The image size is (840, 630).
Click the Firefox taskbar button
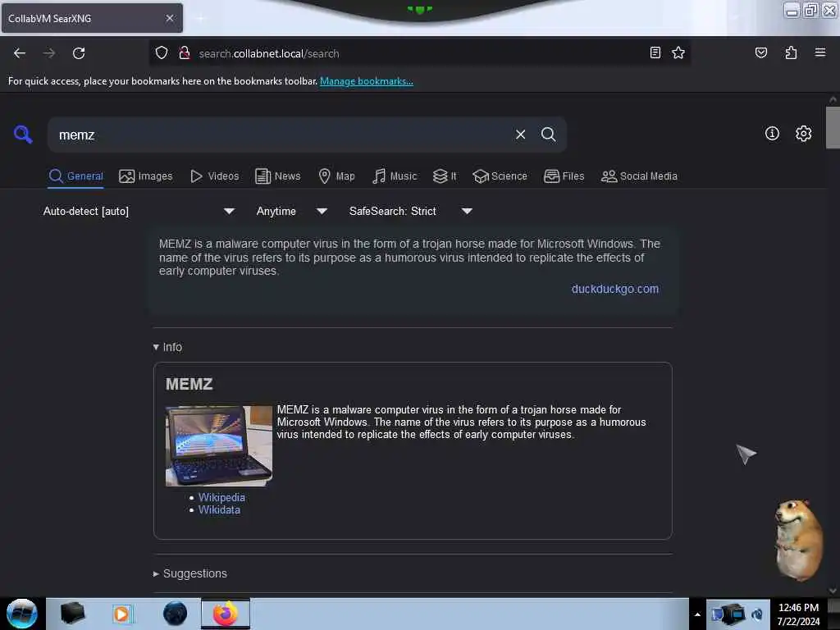pos(226,614)
